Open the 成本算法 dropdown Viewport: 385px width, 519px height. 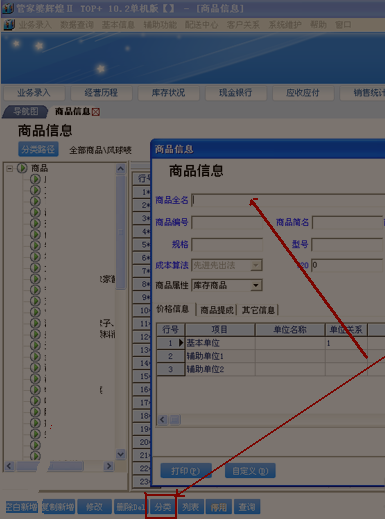click(x=256, y=266)
